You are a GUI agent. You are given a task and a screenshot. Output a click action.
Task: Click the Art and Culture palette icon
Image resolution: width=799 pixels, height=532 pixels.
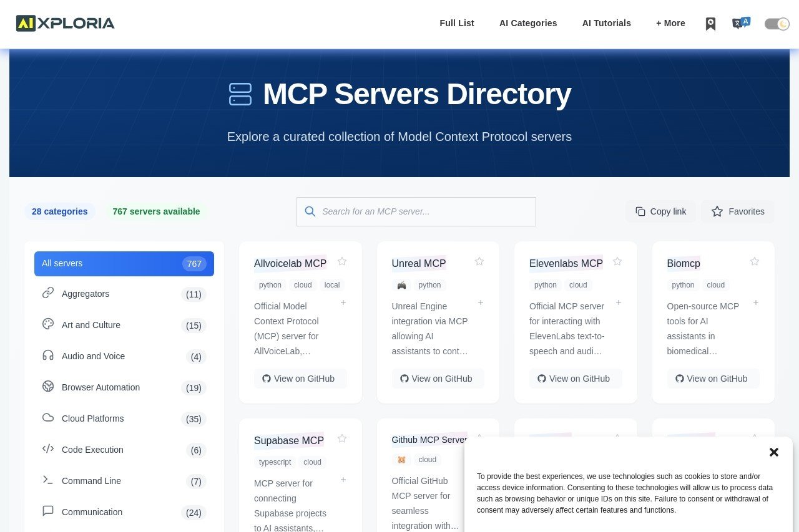48,324
